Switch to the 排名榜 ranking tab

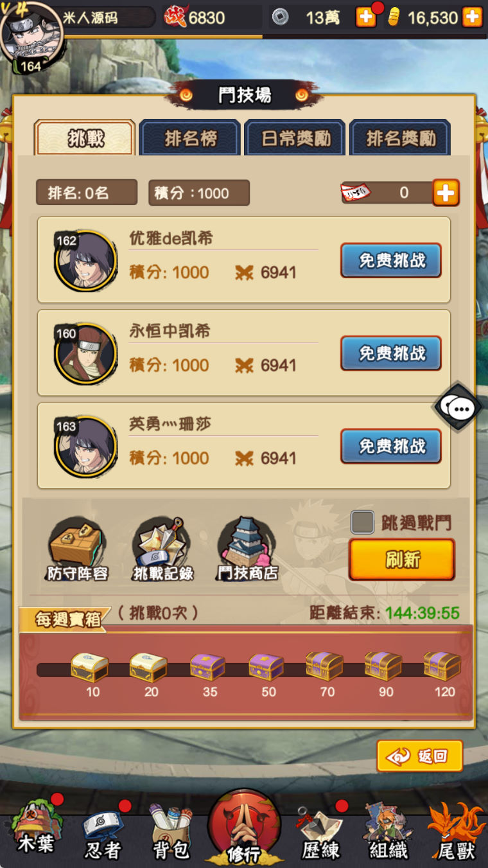[190, 137]
